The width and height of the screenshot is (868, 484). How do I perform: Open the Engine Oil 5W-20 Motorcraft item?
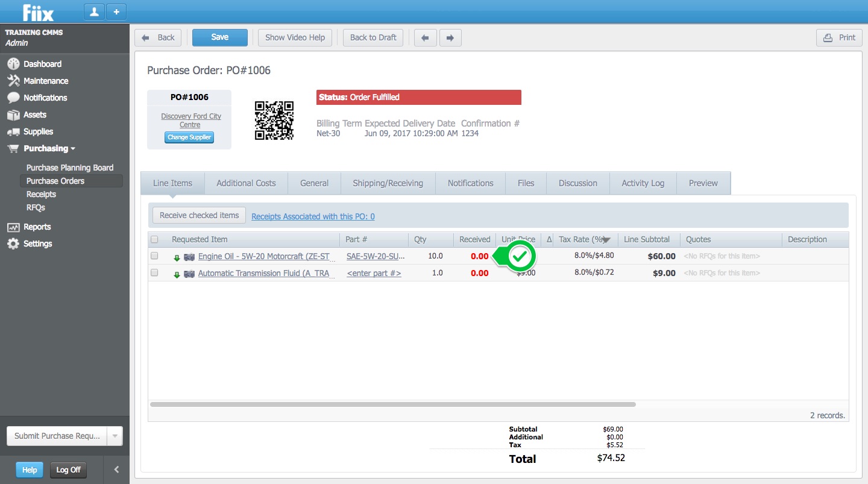coord(264,256)
